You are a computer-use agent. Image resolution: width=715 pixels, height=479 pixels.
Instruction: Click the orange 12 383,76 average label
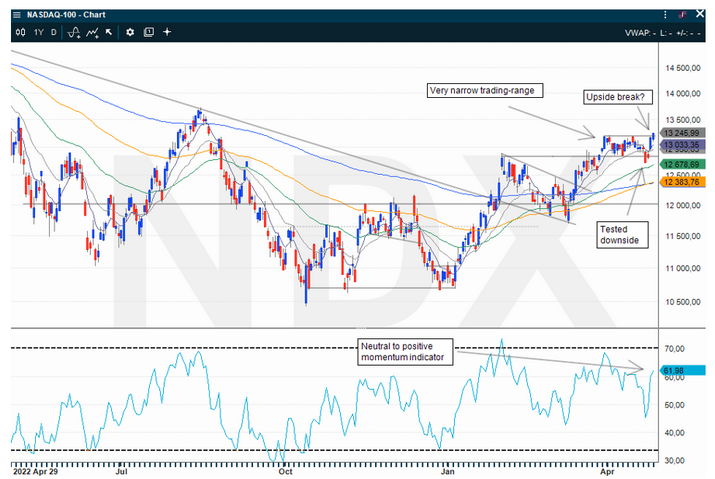click(x=683, y=182)
